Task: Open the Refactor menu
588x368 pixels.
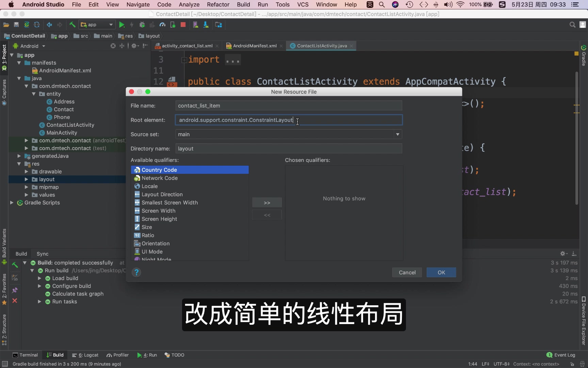Action: 218,4
